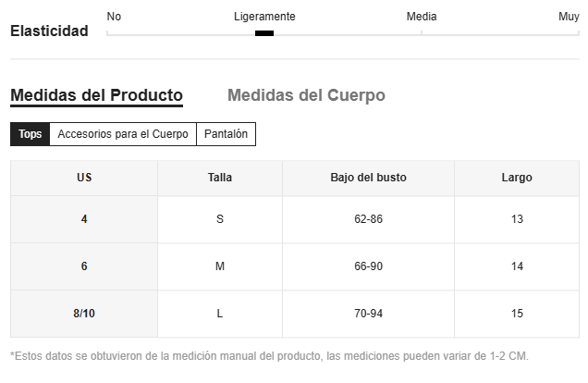Switch to Medidas del Cuerpo tab
588x383 pixels.
click(306, 95)
